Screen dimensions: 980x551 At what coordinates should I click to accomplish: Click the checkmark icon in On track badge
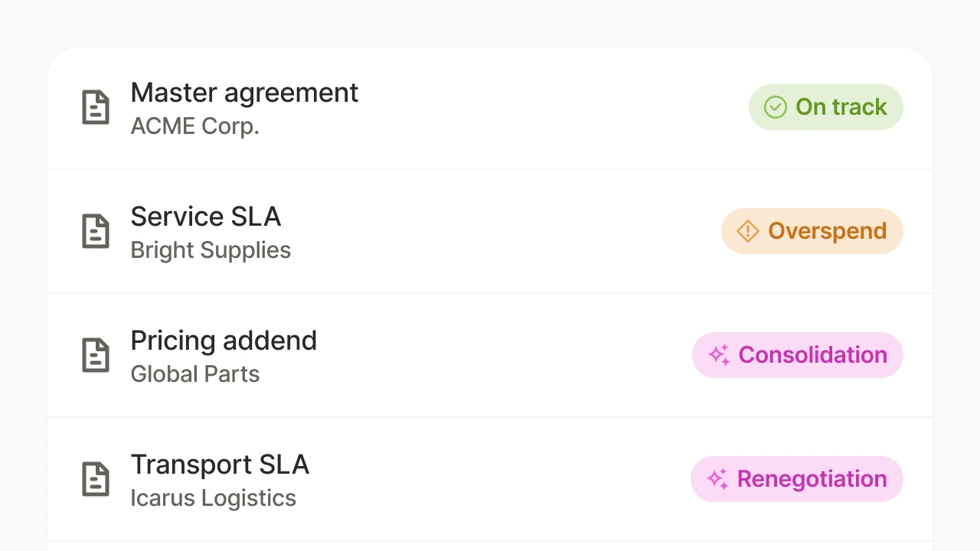[776, 107]
